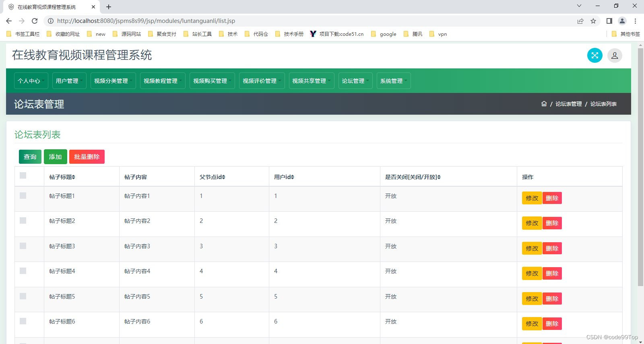
Task: Open the Chrome profile icon in toolbar
Action: 622,21
